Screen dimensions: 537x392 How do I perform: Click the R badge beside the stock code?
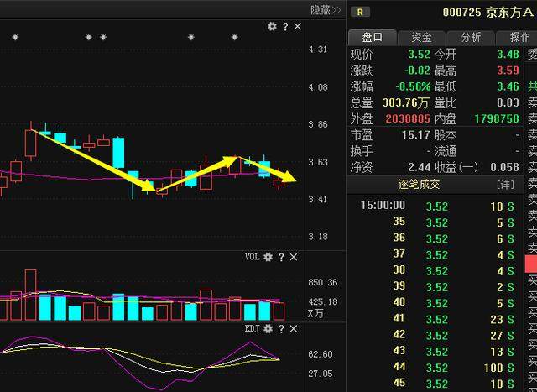(x=360, y=13)
